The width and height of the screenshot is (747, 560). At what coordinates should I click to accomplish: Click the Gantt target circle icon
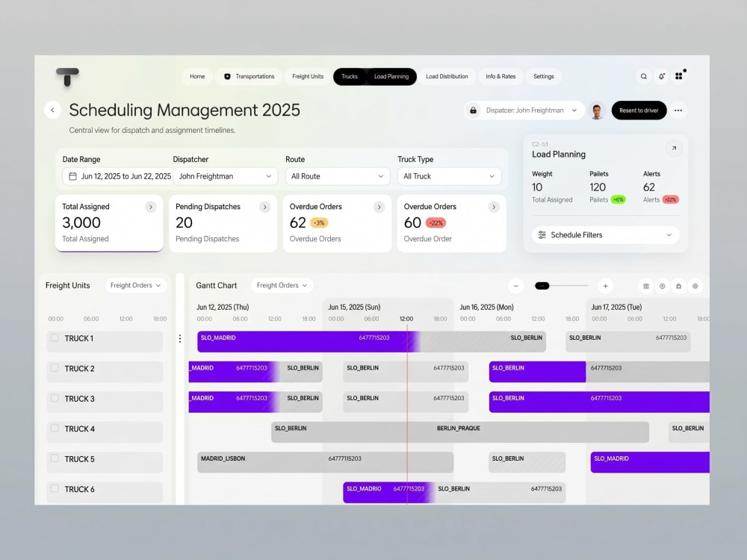pos(662,286)
